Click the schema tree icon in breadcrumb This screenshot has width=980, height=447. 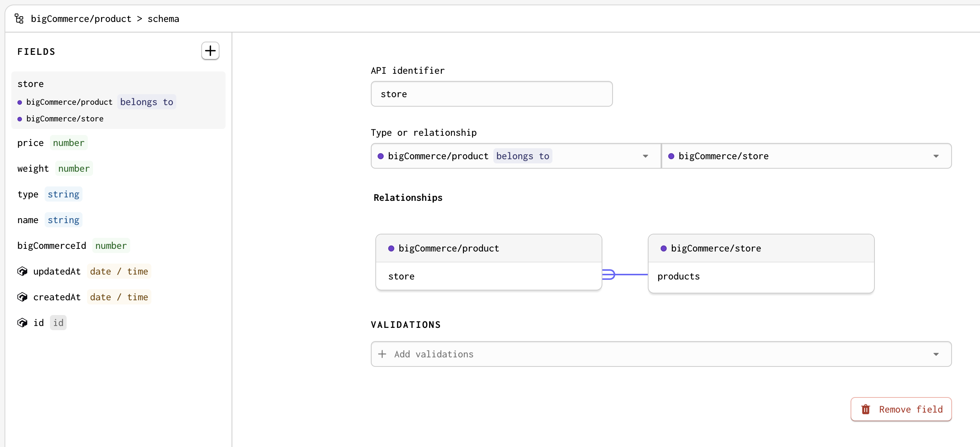click(x=19, y=18)
